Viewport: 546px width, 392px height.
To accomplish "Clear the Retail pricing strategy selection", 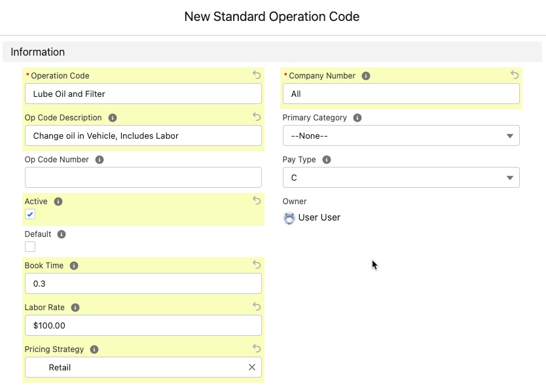I will click(x=252, y=367).
